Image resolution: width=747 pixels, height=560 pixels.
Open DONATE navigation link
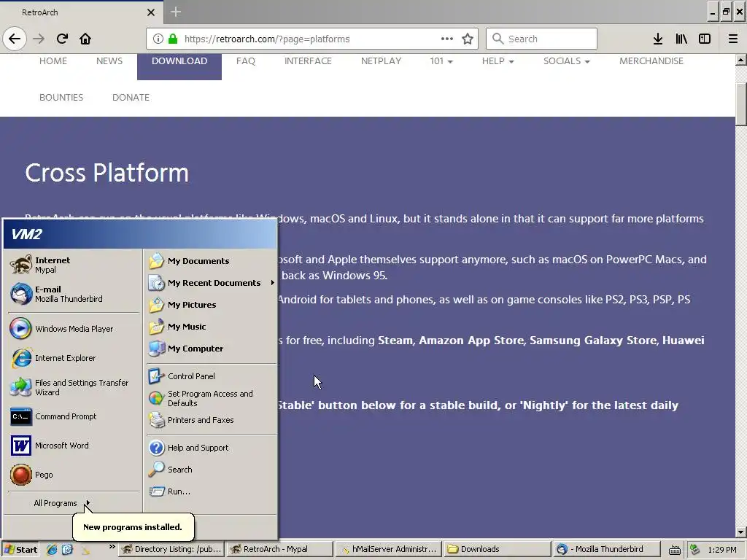tap(131, 97)
